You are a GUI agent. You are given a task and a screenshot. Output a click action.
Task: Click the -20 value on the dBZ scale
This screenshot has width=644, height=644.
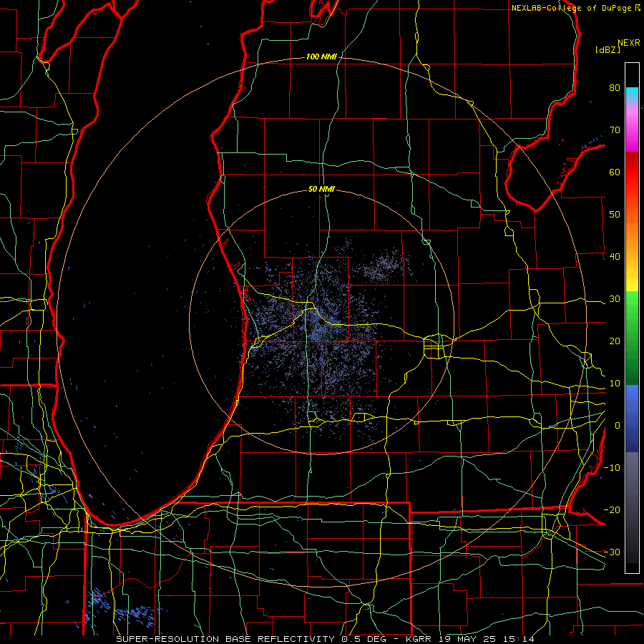point(612,509)
